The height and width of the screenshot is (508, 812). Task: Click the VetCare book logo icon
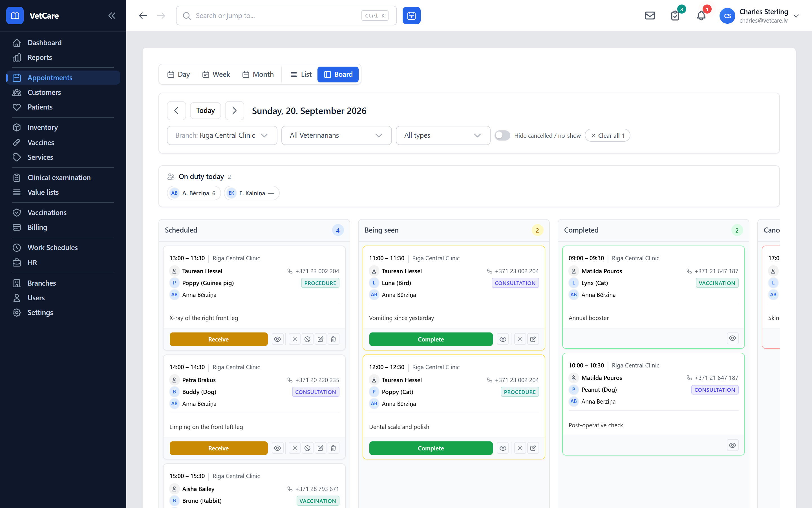[15, 16]
